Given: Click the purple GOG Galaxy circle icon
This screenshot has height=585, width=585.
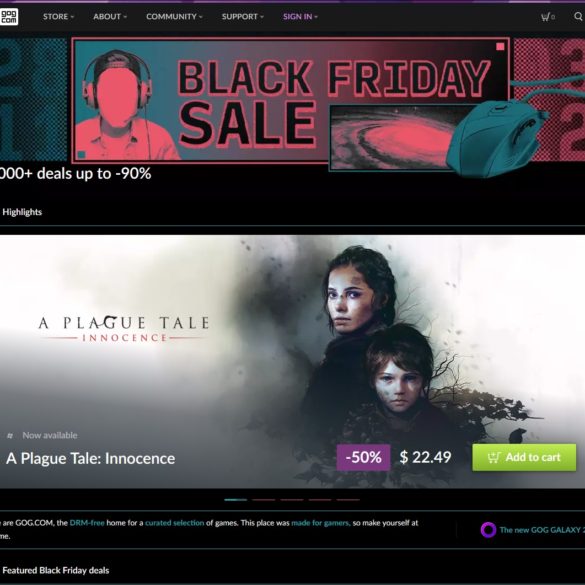Looking at the screenshot, I should pos(488,529).
